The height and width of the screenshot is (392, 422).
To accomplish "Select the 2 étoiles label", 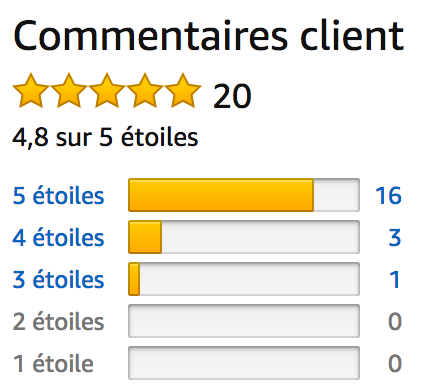I will point(58,321).
